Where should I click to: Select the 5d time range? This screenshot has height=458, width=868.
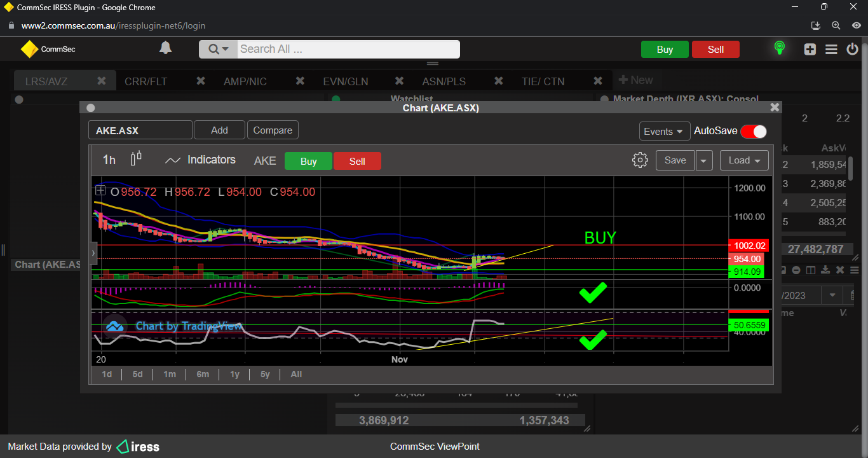[137, 374]
